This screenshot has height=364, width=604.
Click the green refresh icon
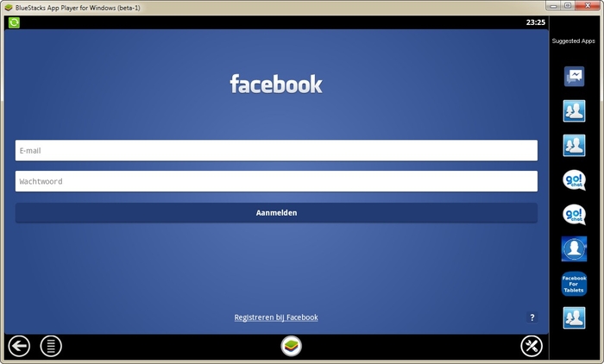(x=14, y=22)
